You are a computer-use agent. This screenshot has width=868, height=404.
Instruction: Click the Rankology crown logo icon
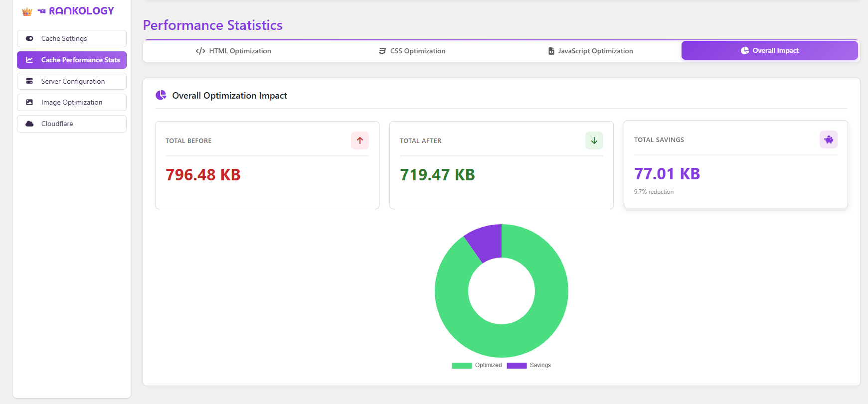27,11
